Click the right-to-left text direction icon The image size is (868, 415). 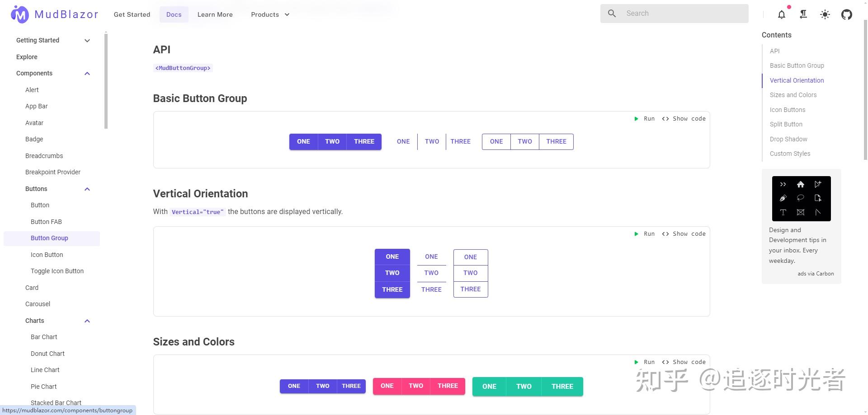click(803, 14)
